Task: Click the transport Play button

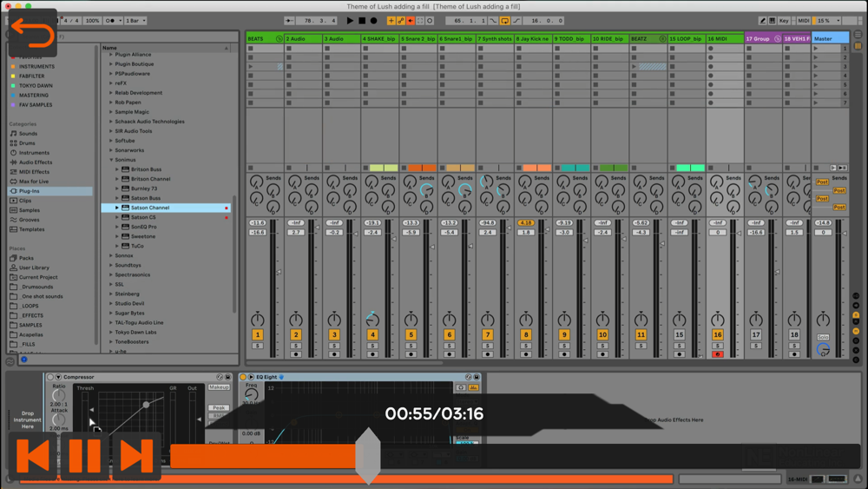Action: point(350,21)
